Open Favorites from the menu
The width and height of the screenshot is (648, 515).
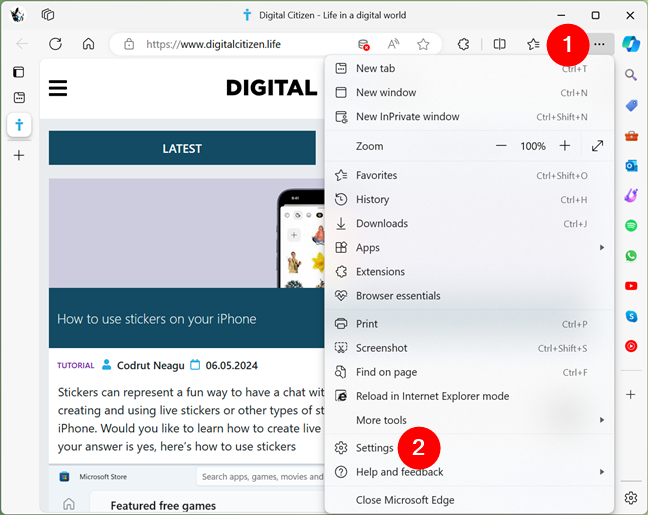[469, 175]
